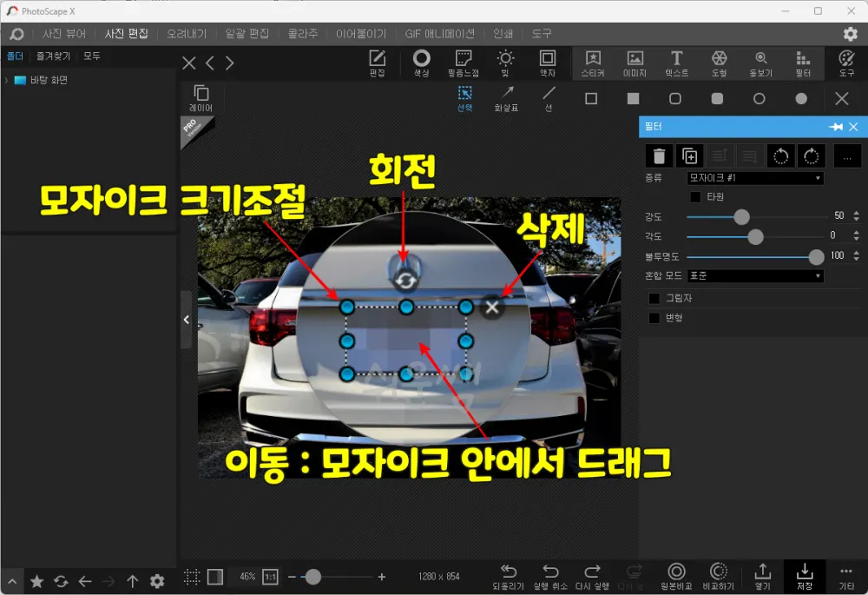The width and height of the screenshot is (868, 595).
Task: Open the 종류 filter type dropdown
Action: pos(754,177)
